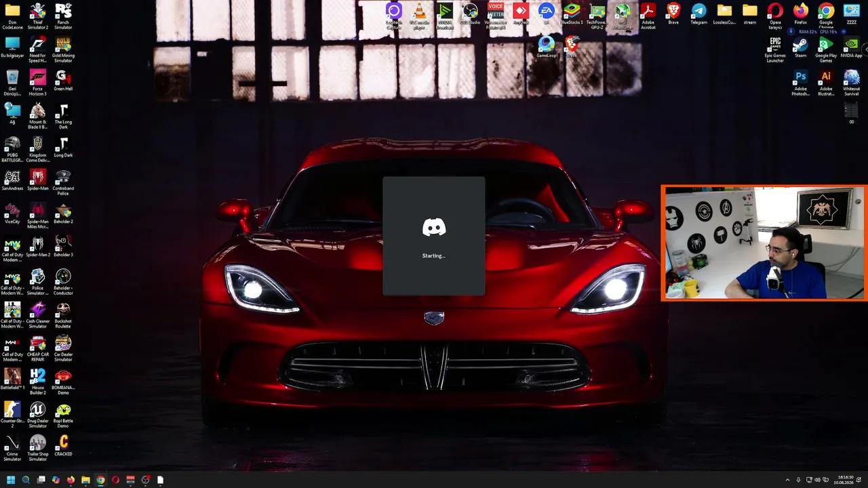Screen dimensions: 868x488
Task: Select the Contraband Police shortcut
Action: pyautogui.click(x=63, y=182)
